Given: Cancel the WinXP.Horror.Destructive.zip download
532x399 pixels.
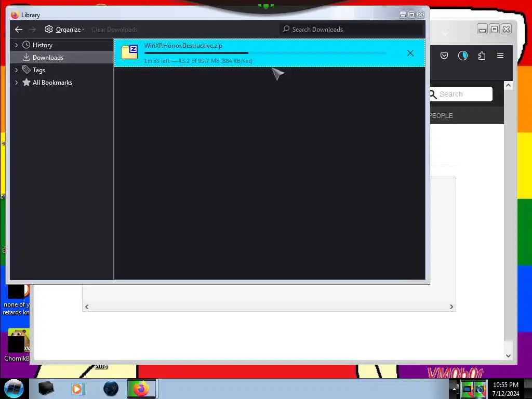Looking at the screenshot, I should point(410,53).
